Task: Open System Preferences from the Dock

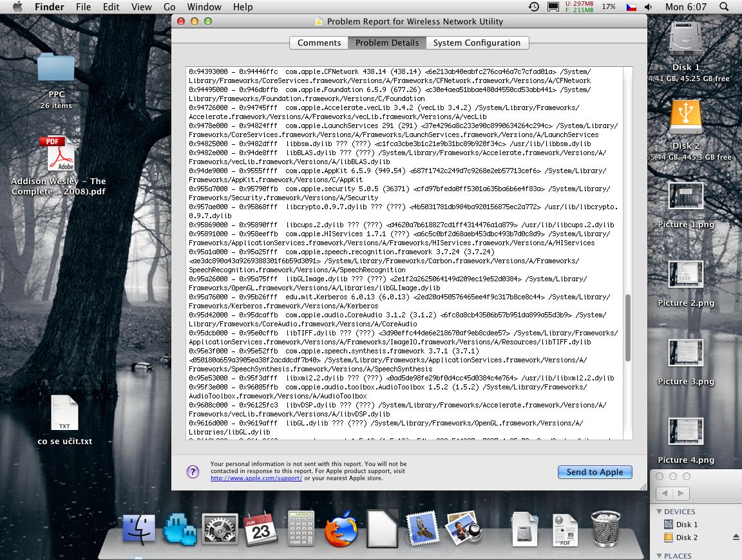Action: click(x=220, y=529)
